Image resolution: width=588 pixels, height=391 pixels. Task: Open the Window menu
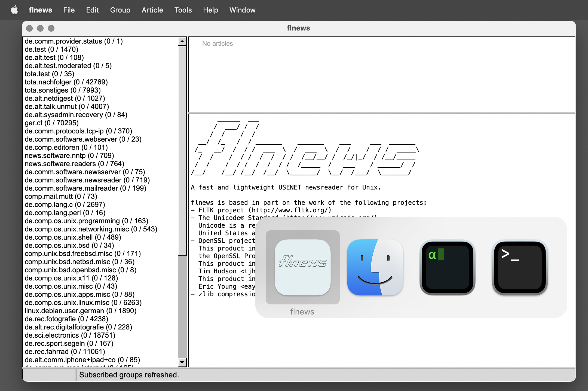(x=242, y=10)
